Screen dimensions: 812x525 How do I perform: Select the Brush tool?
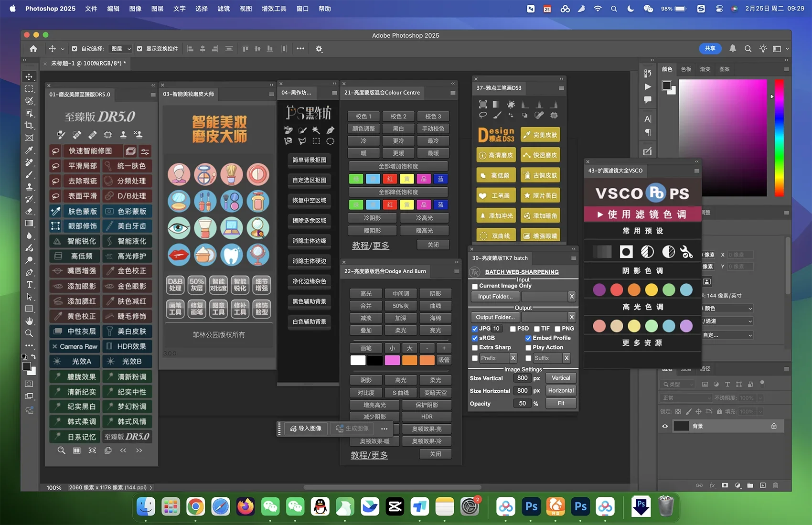pyautogui.click(x=29, y=175)
